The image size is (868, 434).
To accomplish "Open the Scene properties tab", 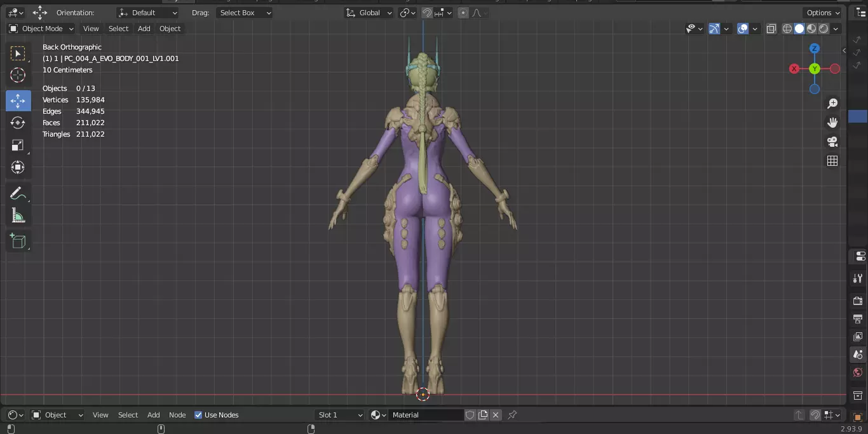I will tap(858, 355).
